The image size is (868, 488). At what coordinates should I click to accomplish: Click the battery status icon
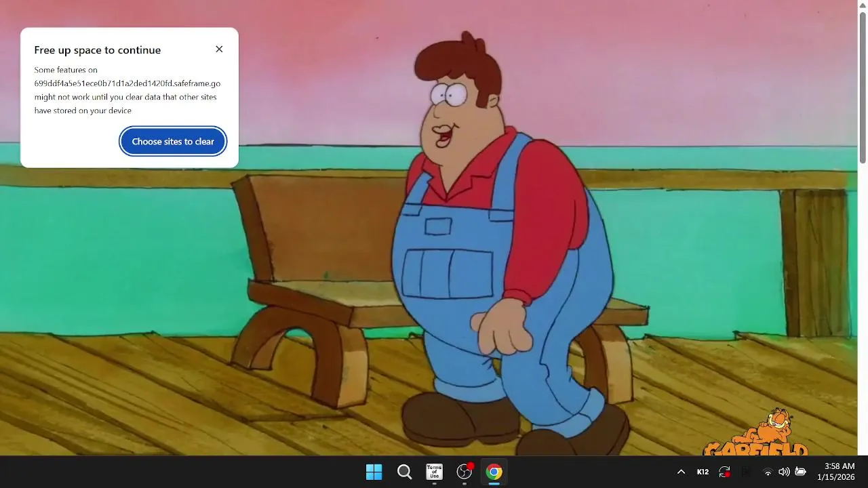click(x=800, y=472)
